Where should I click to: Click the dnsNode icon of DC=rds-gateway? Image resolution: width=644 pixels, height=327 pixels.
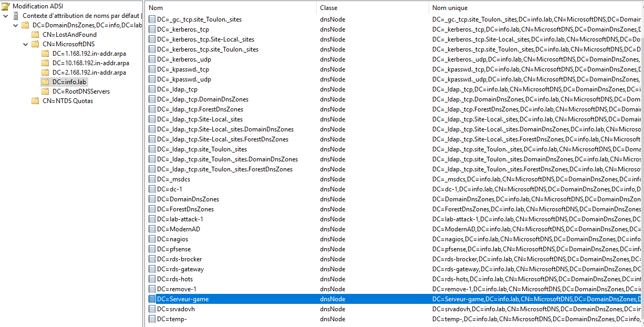click(152, 269)
